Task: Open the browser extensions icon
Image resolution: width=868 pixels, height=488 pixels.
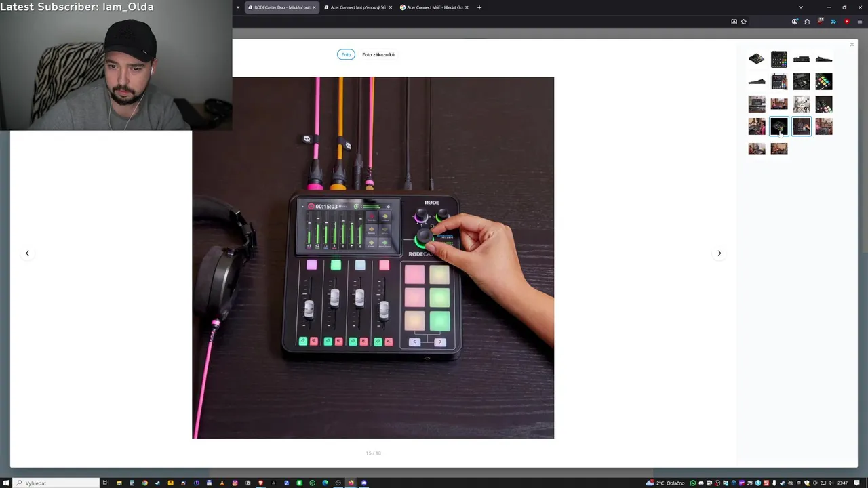Action: click(x=807, y=22)
